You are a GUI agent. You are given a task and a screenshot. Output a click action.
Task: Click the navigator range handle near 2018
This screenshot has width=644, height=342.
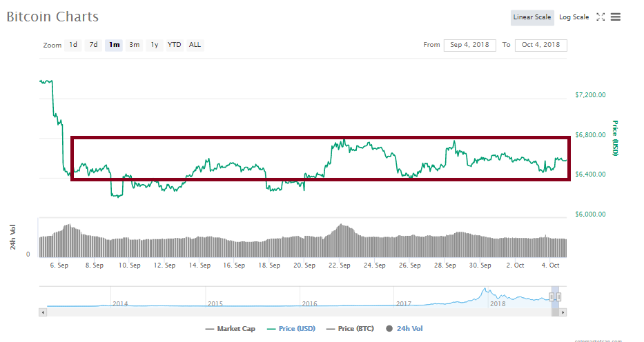click(552, 296)
